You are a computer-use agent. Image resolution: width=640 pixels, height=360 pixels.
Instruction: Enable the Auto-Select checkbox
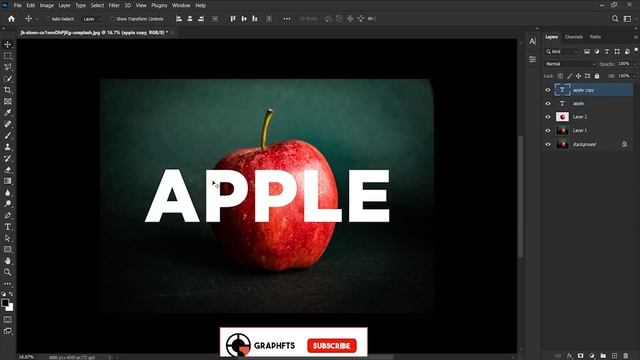[x=48, y=19]
